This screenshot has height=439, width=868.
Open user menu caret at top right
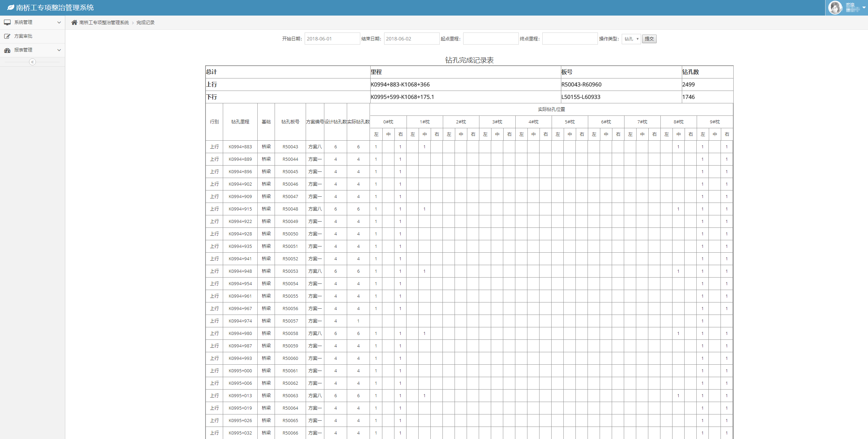pyautogui.click(x=864, y=7)
